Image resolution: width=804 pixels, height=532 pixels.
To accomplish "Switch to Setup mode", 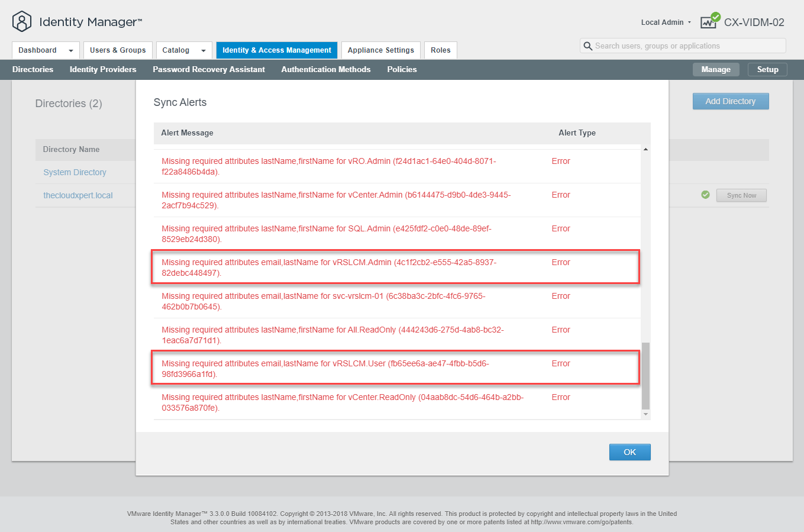I will click(x=767, y=69).
